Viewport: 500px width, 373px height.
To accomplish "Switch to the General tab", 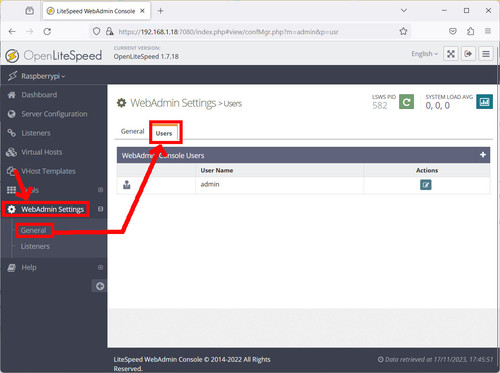I will point(132,131).
